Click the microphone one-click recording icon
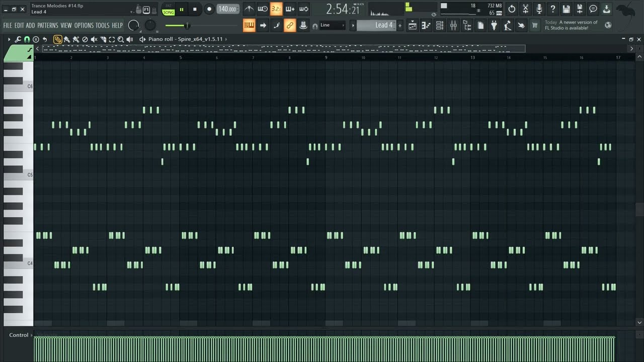The height and width of the screenshot is (362, 644). pyautogui.click(x=539, y=9)
